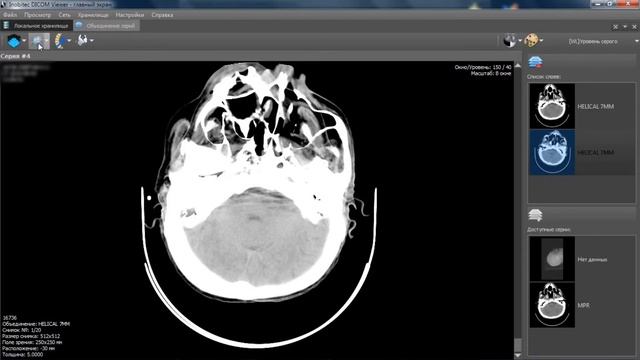Image resolution: width=640 pixels, height=360 pixels.
Task: Expand the contrast sphere dropdown arrow
Action: (520, 40)
